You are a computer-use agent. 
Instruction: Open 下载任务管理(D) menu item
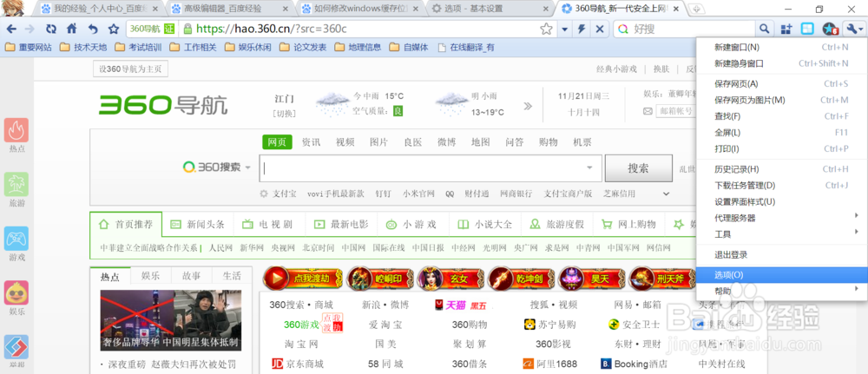(782, 185)
